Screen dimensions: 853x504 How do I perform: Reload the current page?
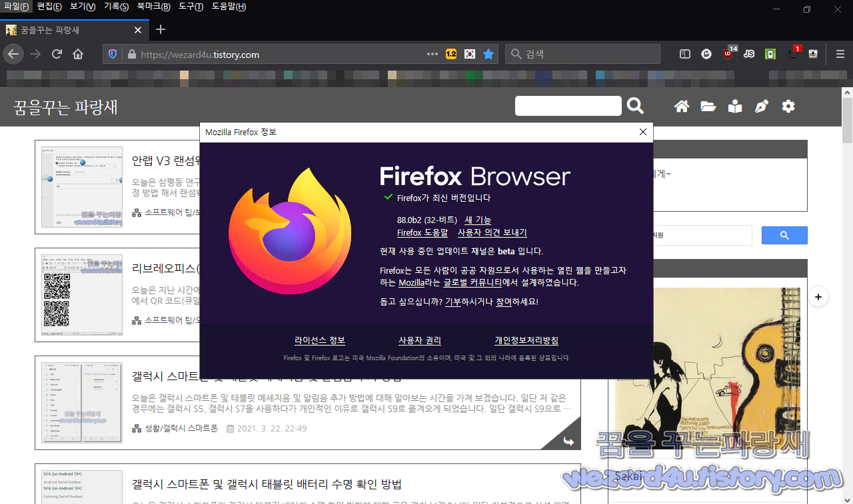pyautogui.click(x=57, y=54)
